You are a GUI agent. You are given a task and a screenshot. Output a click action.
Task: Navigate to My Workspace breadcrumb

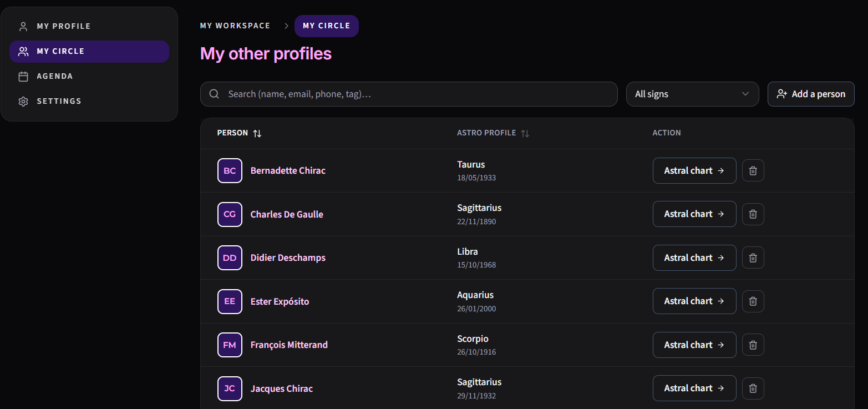coord(235,26)
